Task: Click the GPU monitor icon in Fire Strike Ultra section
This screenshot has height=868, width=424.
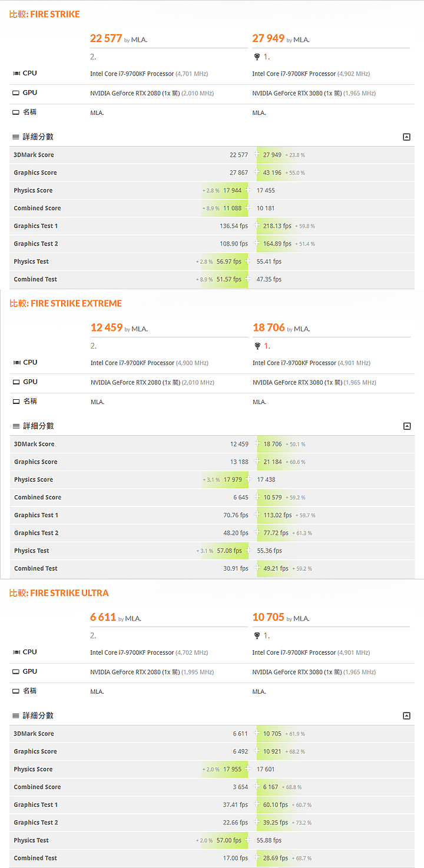Action: pos(16,671)
